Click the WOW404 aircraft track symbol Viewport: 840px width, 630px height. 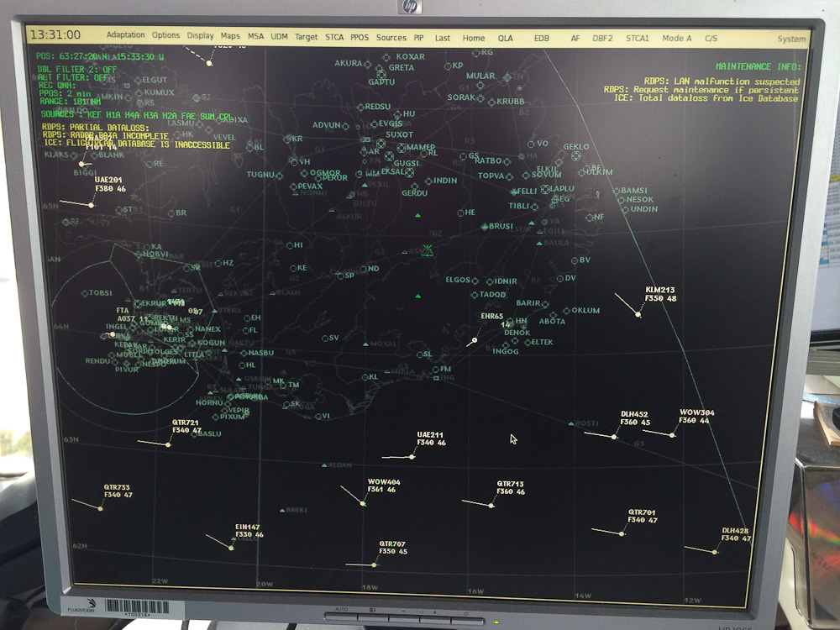click(x=363, y=503)
